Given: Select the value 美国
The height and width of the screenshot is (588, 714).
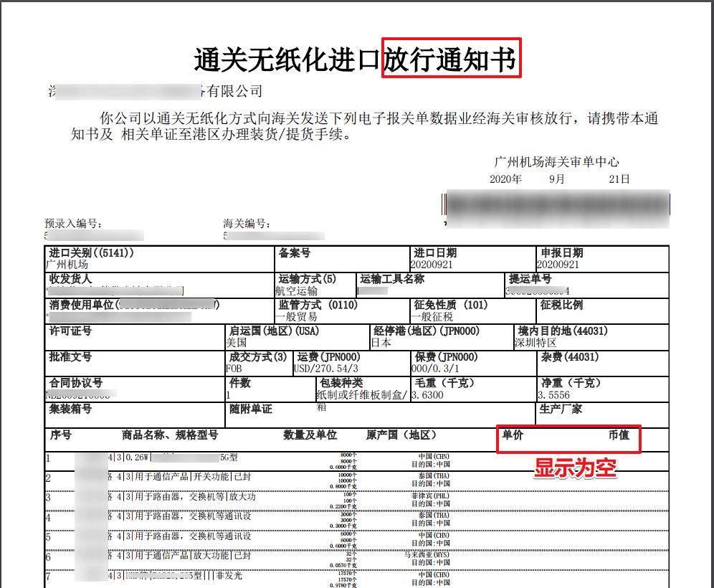Looking at the screenshot, I should 237,343.
